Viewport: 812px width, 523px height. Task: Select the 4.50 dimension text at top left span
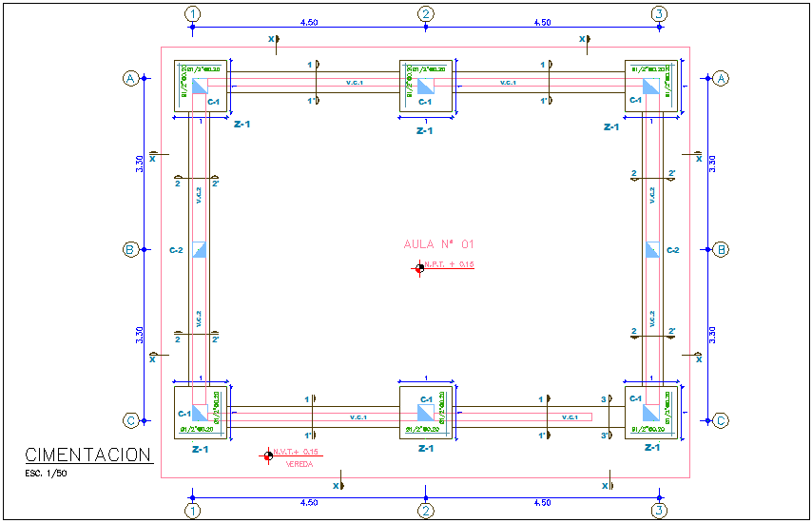click(x=309, y=22)
